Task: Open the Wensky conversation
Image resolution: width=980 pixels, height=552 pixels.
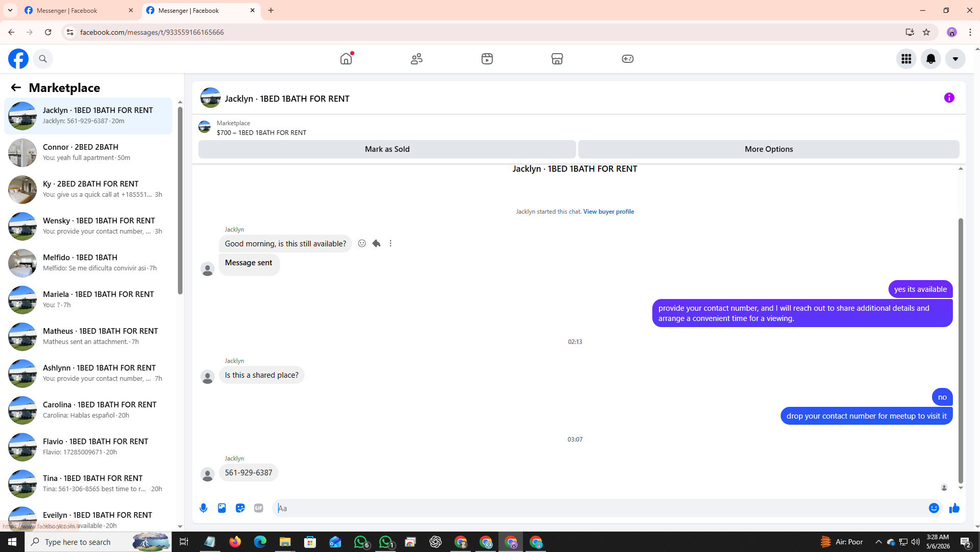Action: tap(88, 226)
